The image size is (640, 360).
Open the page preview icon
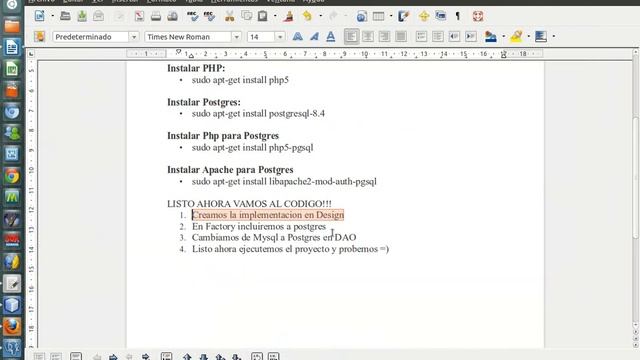click(173, 16)
